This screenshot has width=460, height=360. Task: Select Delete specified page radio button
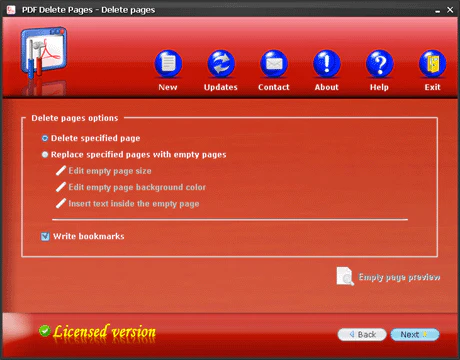(45, 138)
